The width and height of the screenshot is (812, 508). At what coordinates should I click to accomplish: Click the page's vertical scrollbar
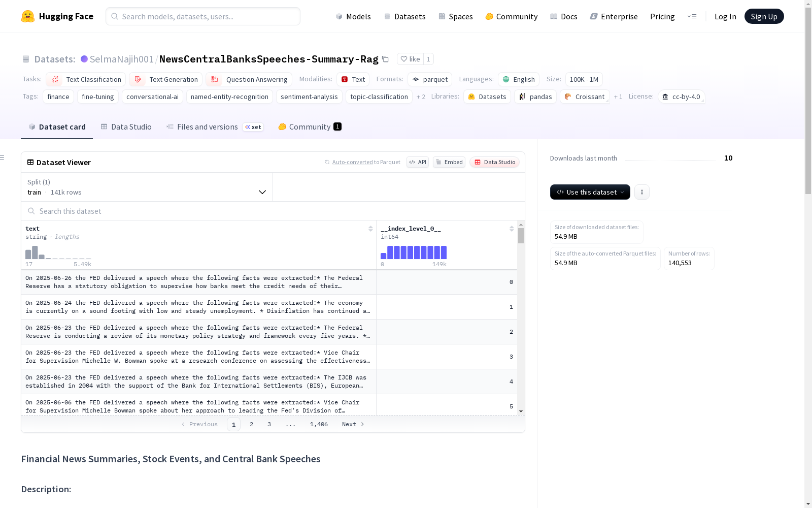(808, 102)
